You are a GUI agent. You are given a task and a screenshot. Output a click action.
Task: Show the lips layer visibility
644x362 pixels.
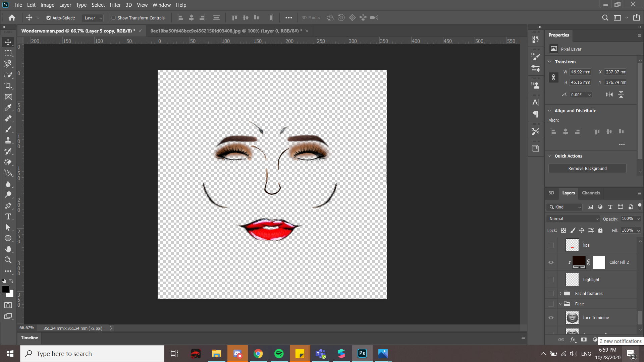coord(551,245)
